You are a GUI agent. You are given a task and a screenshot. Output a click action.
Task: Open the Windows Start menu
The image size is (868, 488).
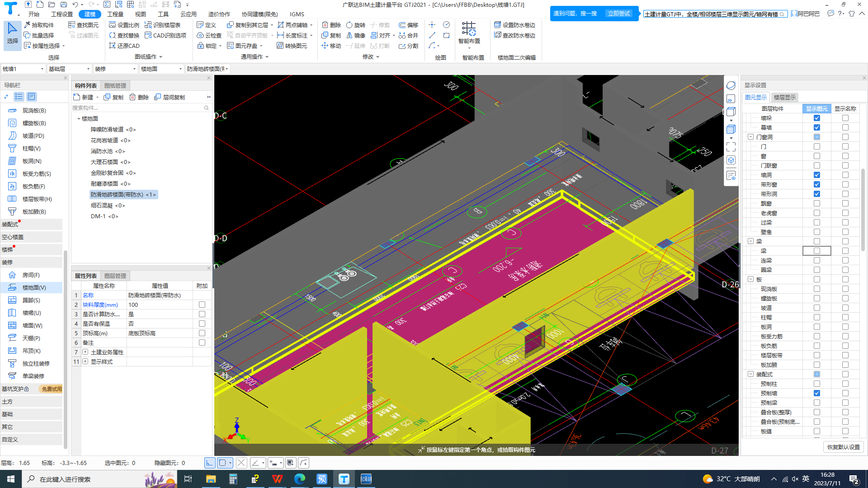click(x=11, y=479)
